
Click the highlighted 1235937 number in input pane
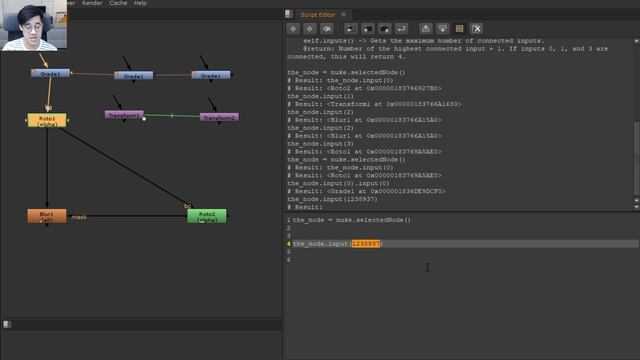coord(366,244)
